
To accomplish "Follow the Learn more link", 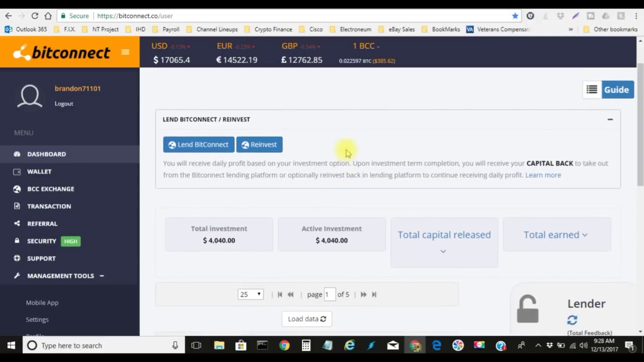I will [543, 175].
